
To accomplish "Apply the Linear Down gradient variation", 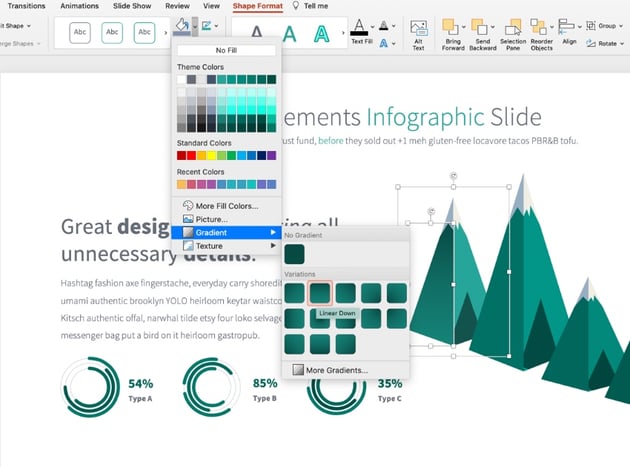I will [x=321, y=292].
